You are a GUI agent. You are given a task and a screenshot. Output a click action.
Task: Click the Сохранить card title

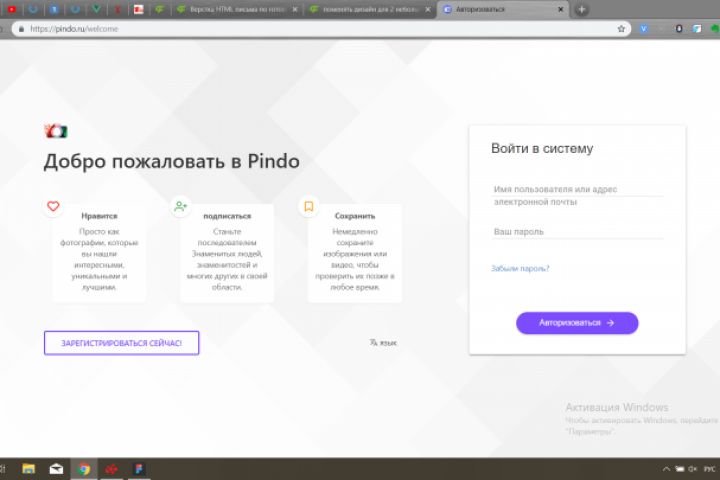point(355,216)
